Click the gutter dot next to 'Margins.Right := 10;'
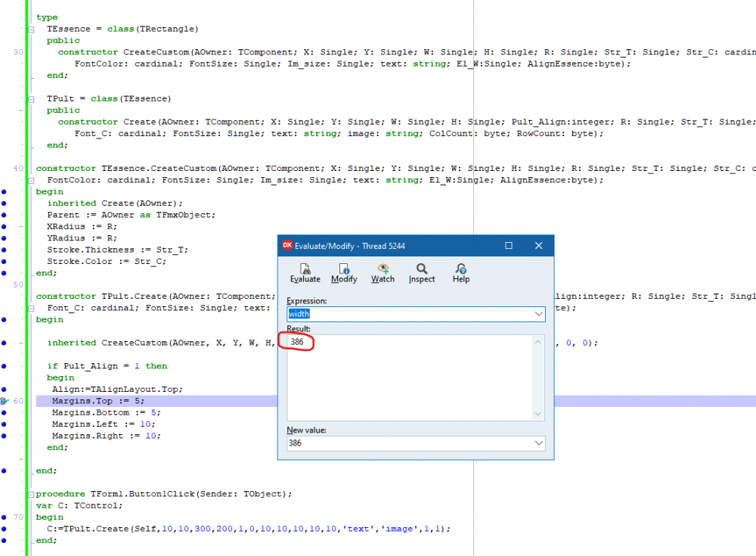Viewport: 756px width, 556px height. tap(4, 436)
